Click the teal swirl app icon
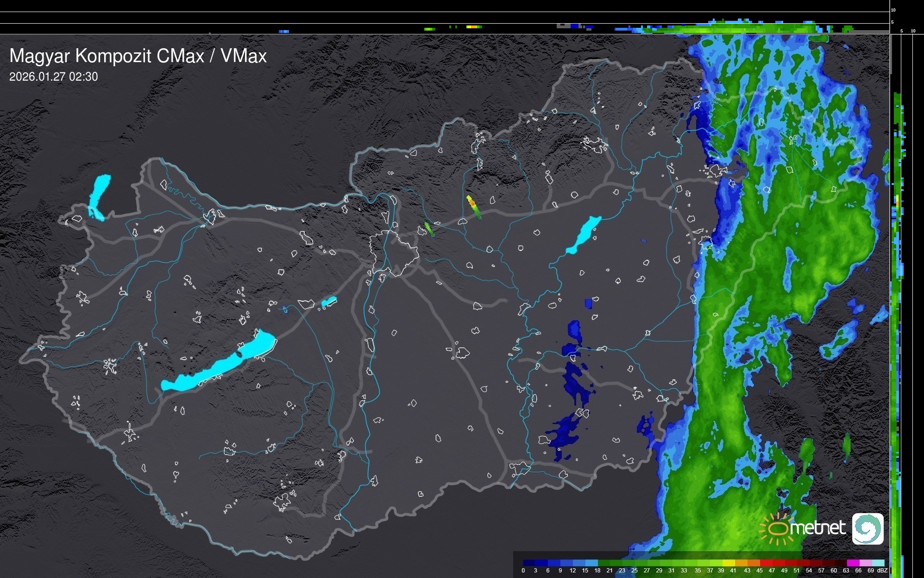The height and width of the screenshot is (578, 924). click(x=867, y=528)
